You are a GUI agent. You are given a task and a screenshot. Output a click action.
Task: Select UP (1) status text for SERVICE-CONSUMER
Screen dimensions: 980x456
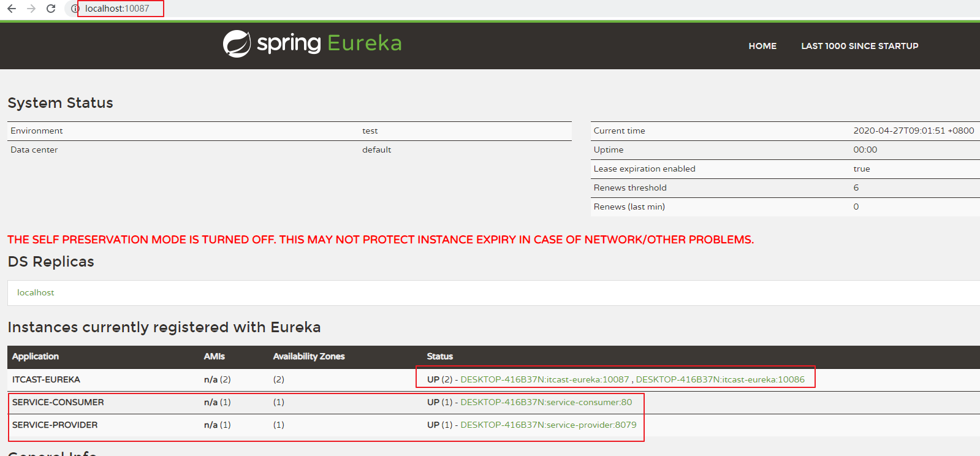click(439, 402)
